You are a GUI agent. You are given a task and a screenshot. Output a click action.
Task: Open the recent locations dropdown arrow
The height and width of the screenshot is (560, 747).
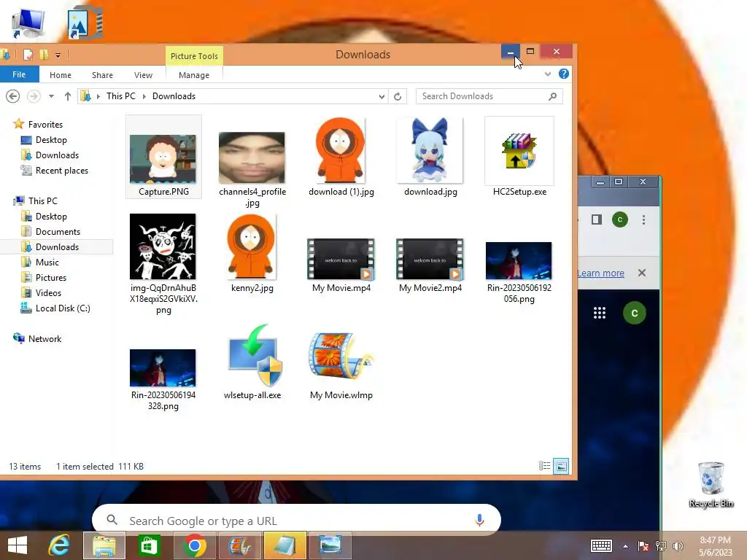(51, 96)
